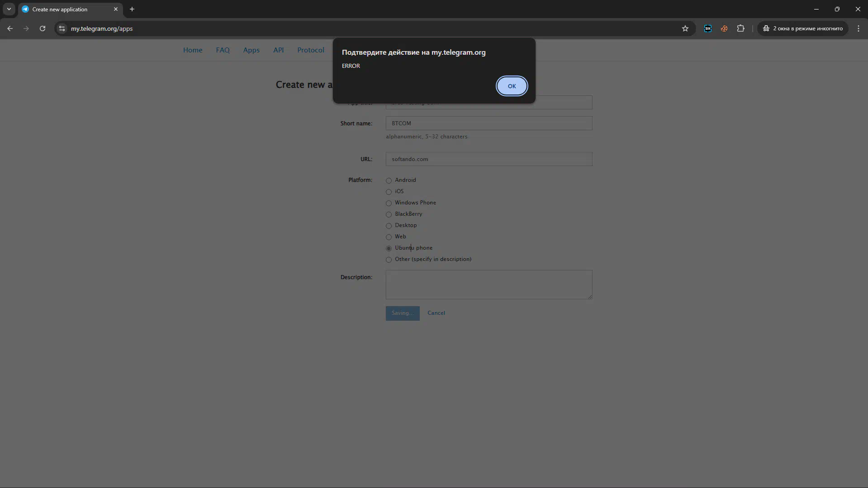Open the incognito windows indicator
Image resolution: width=868 pixels, height=488 pixels.
tap(802, 28)
